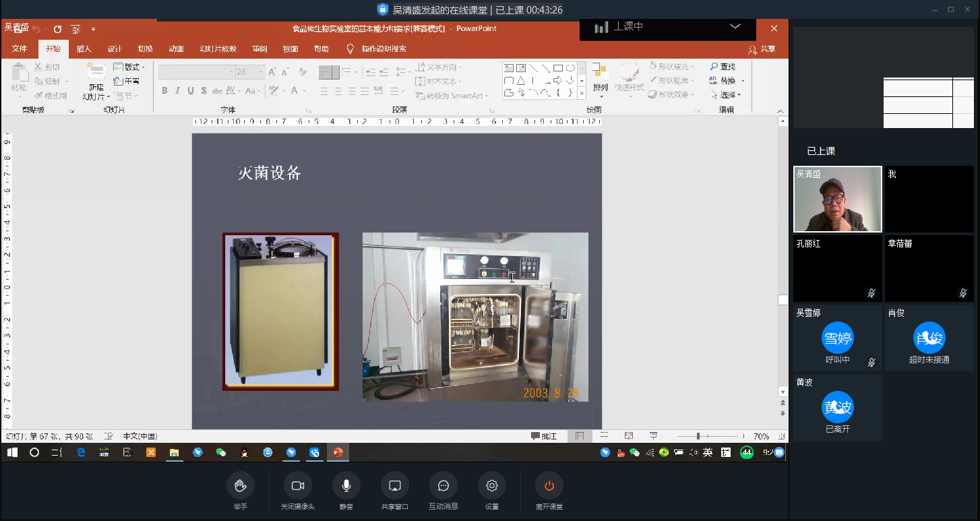
Task: Toggle bold formatting in the ribbon
Action: click(164, 91)
